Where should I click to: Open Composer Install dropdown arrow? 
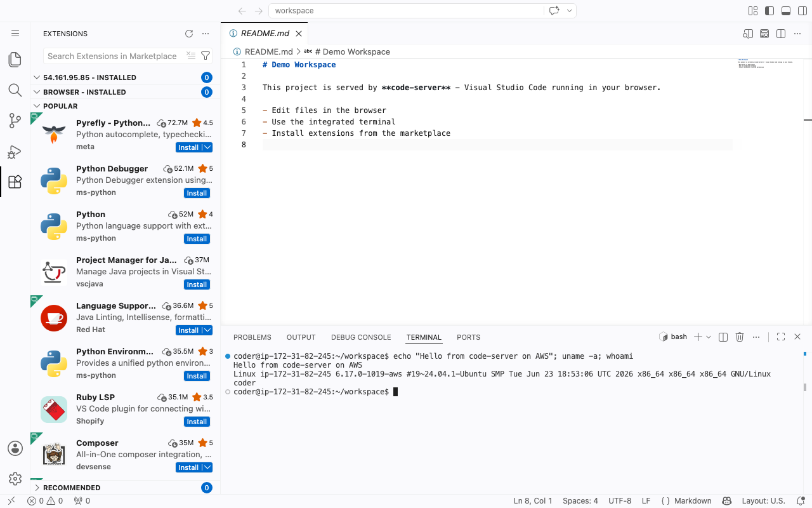[207, 467]
